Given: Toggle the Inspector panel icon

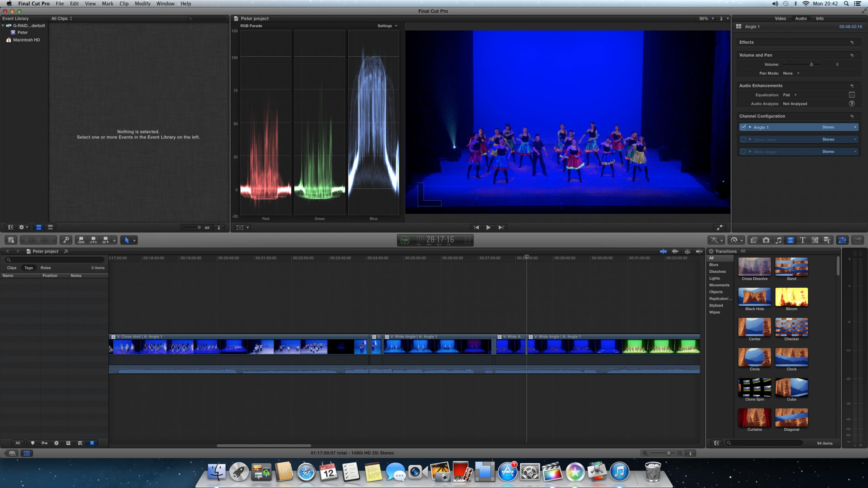Looking at the screenshot, I should (843, 240).
